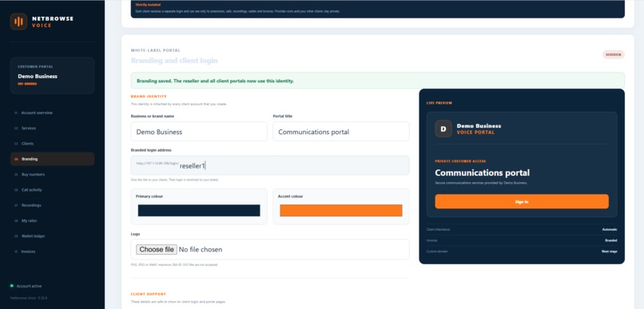Click the Demo Business customer portal card
This screenshot has height=309, width=644.
point(52,76)
